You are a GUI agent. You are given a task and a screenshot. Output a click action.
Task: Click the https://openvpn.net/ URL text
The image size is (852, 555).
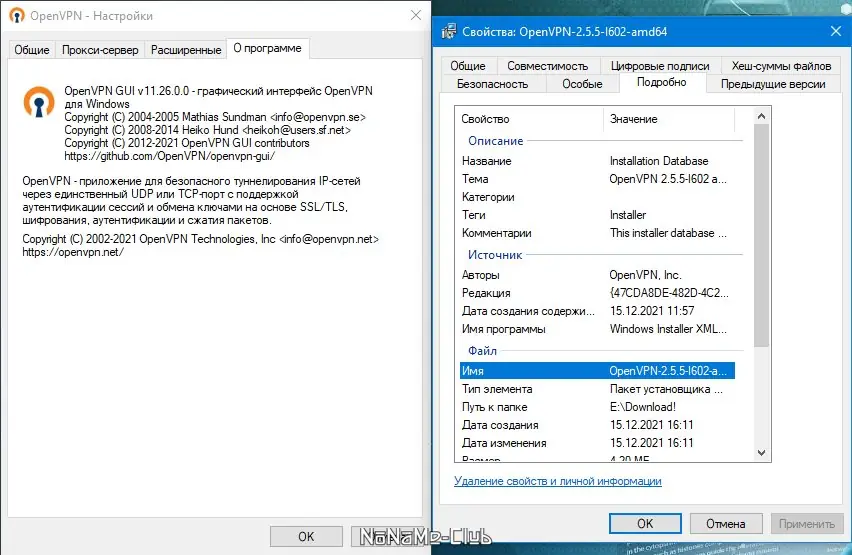click(73, 252)
